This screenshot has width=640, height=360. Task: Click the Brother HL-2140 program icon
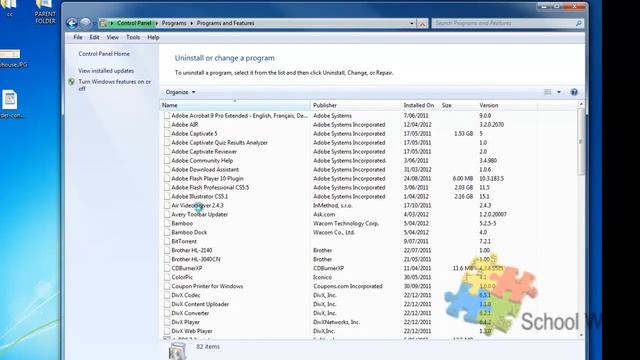[x=167, y=250]
